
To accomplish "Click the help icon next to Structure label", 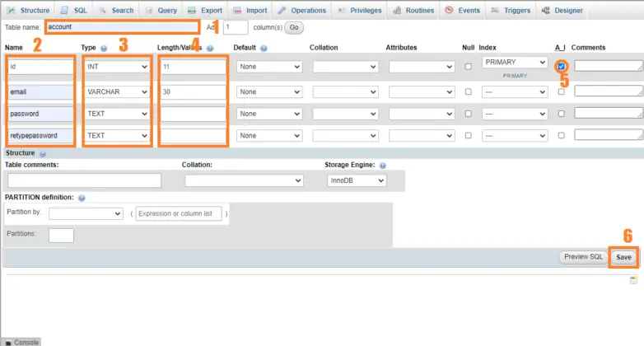I will pos(43,154).
